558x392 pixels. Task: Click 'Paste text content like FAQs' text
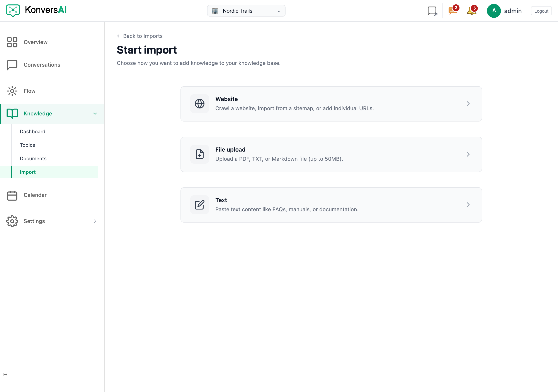click(x=287, y=209)
